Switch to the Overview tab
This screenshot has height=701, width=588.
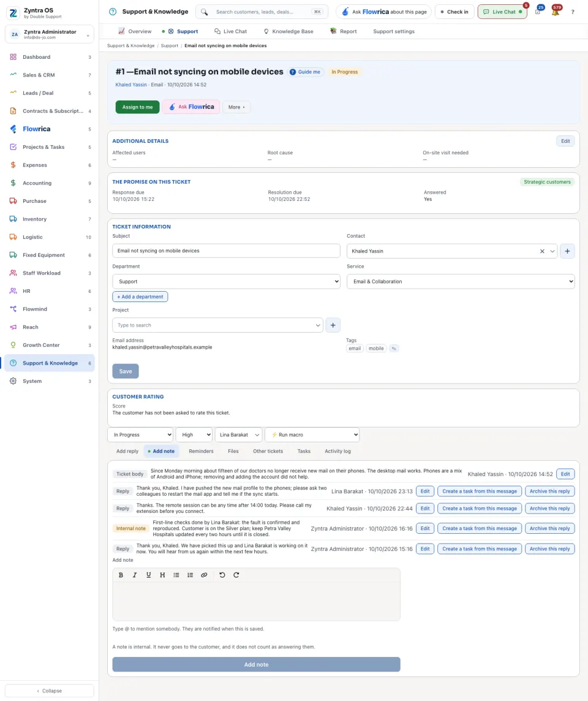tap(135, 31)
